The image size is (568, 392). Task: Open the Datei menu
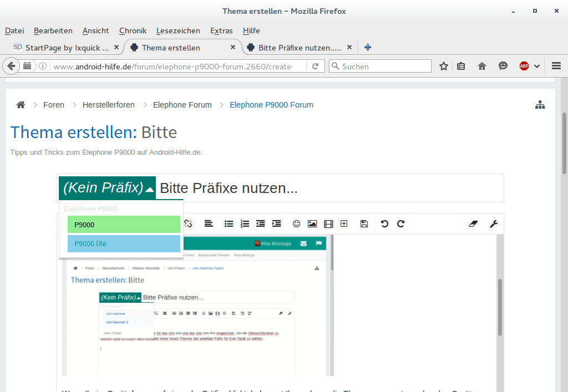(14, 30)
